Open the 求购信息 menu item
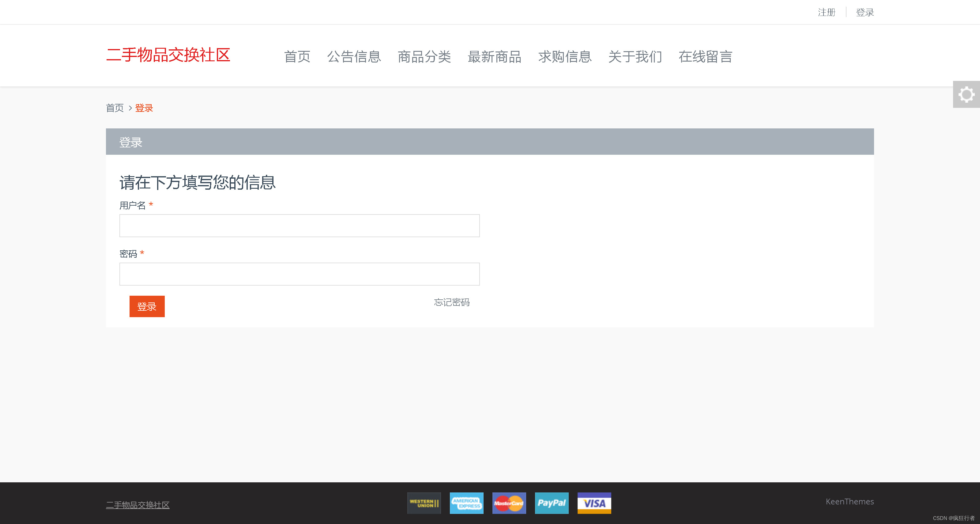 tap(565, 57)
